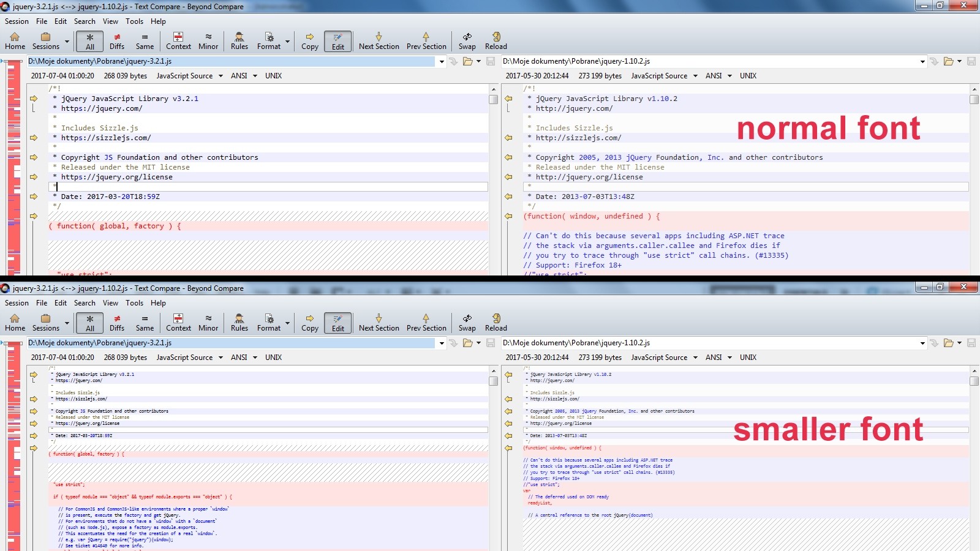980x551 pixels.
Task: Open left ANSI encoding dropdown in upper window
Action: click(255, 76)
